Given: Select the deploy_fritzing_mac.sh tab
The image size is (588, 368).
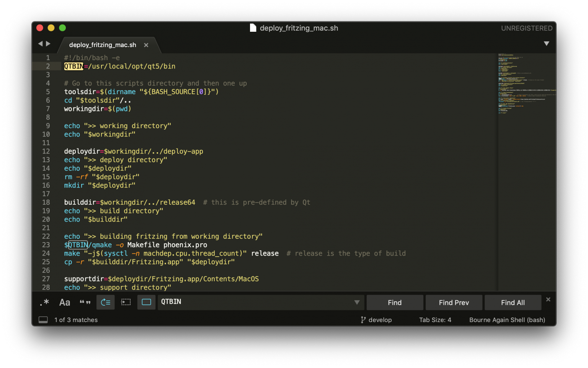Looking at the screenshot, I should coord(102,45).
